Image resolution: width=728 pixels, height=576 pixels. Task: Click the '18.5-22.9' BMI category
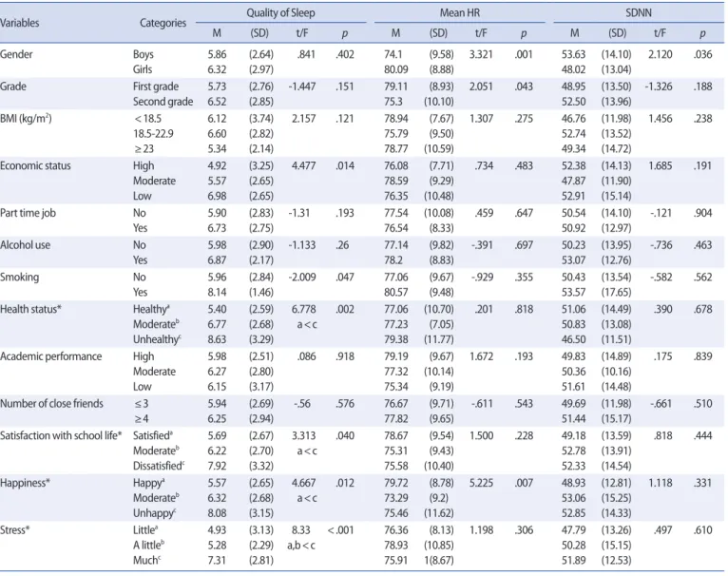(153, 134)
